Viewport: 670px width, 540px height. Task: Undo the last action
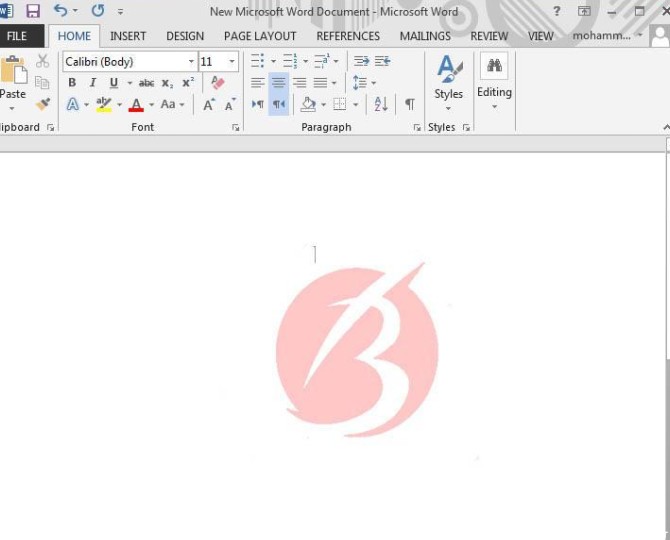(x=60, y=10)
